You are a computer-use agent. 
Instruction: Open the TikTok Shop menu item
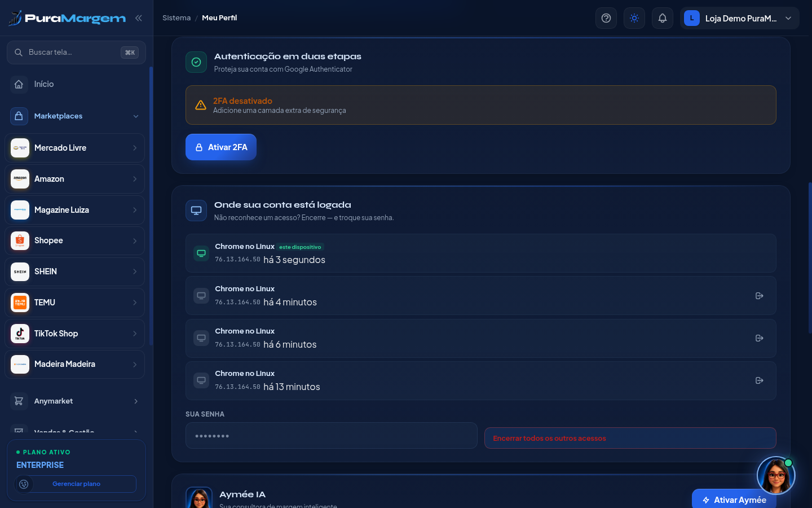point(75,334)
